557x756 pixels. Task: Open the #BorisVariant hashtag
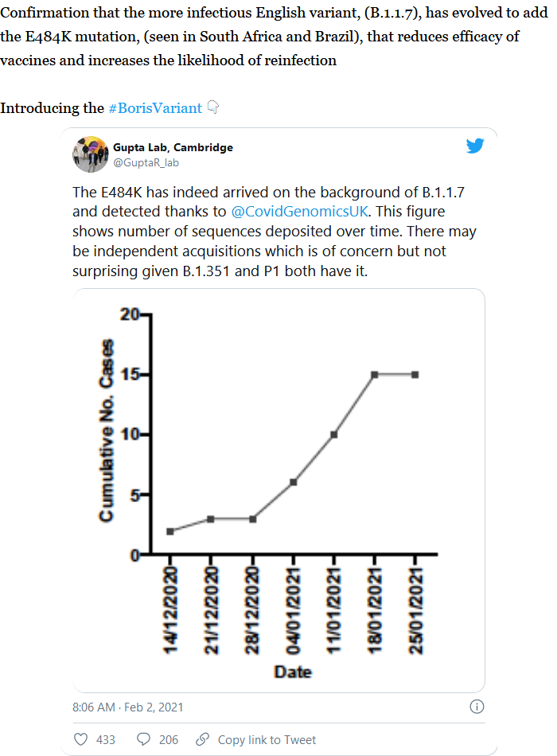coord(154,108)
